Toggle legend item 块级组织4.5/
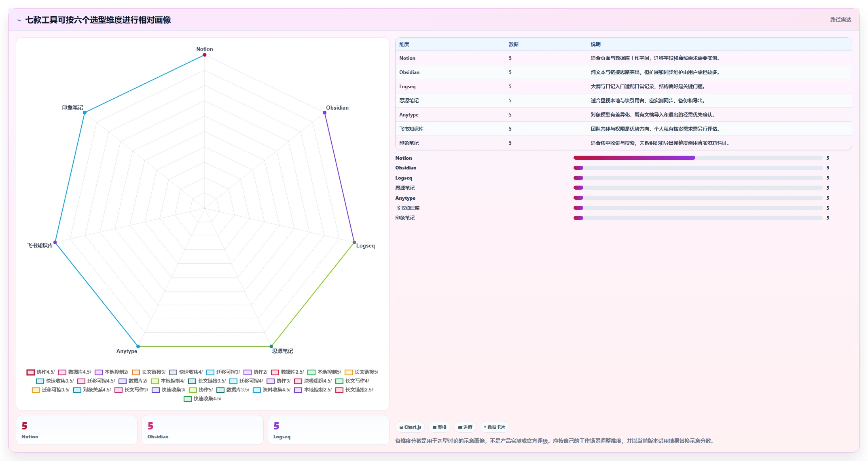This screenshot has height=461, width=868. pos(313,381)
